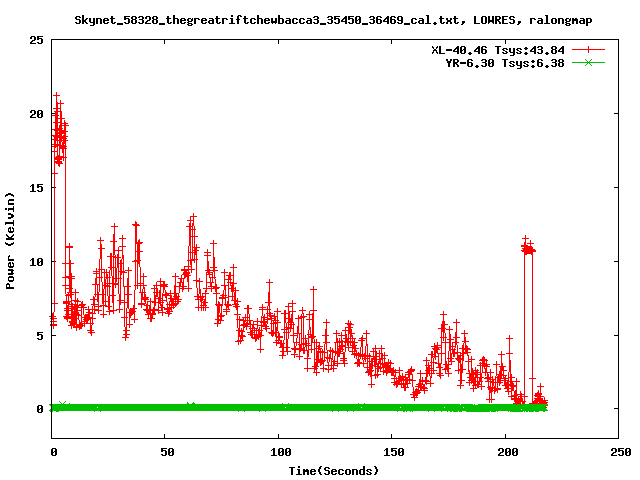Select the legend entry YR-6.30 Tsys:6.38
The image size is (640, 480).
[x=504, y=63]
